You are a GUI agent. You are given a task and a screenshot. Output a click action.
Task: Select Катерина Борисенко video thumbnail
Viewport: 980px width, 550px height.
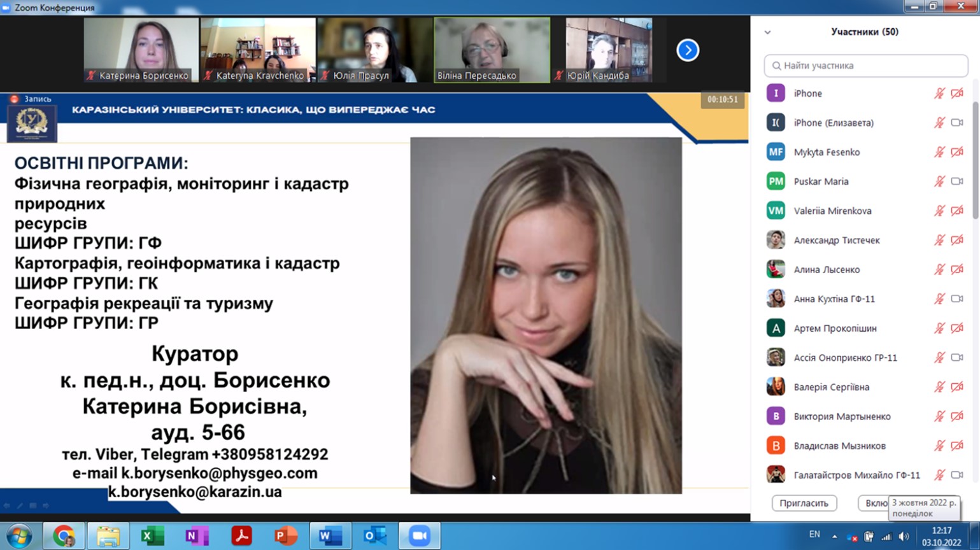tap(141, 50)
